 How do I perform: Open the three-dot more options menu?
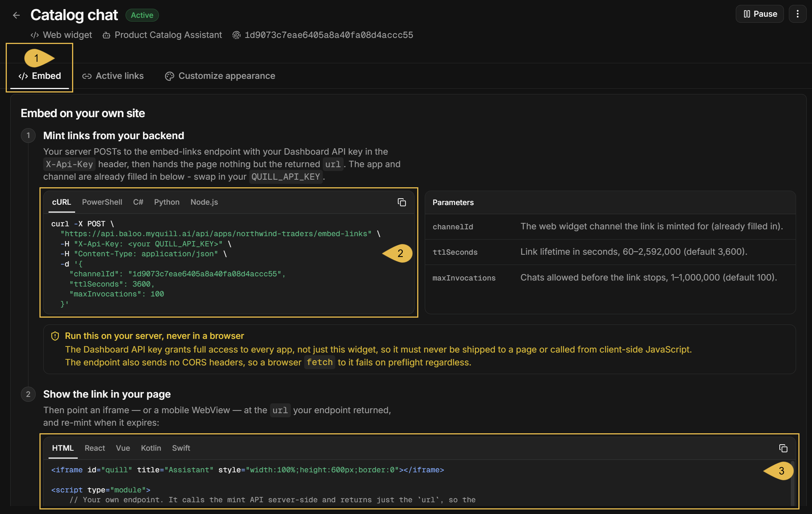coord(798,14)
